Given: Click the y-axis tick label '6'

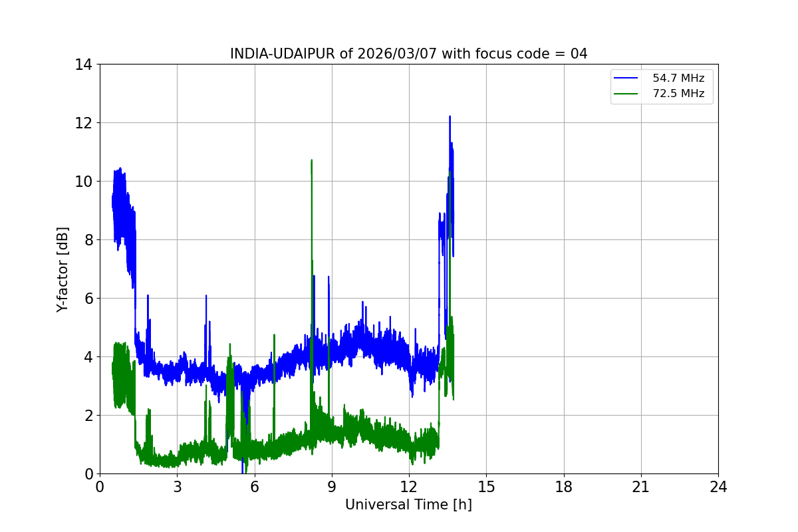Looking at the screenshot, I should click(88, 299).
